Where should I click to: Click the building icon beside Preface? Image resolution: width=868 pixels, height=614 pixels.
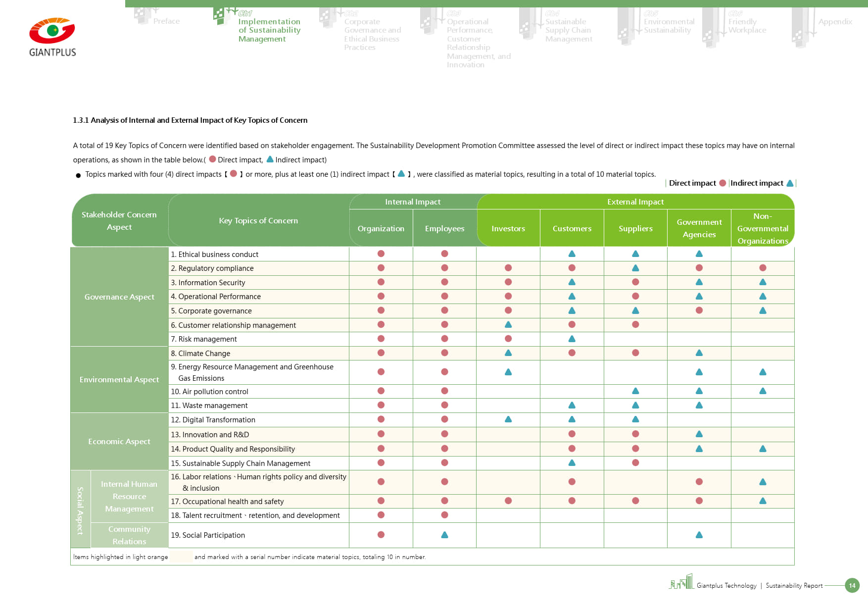click(143, 16)
